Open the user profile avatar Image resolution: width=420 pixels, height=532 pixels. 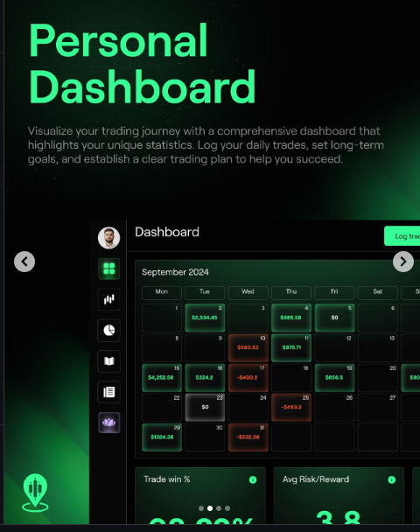[108, 238]
